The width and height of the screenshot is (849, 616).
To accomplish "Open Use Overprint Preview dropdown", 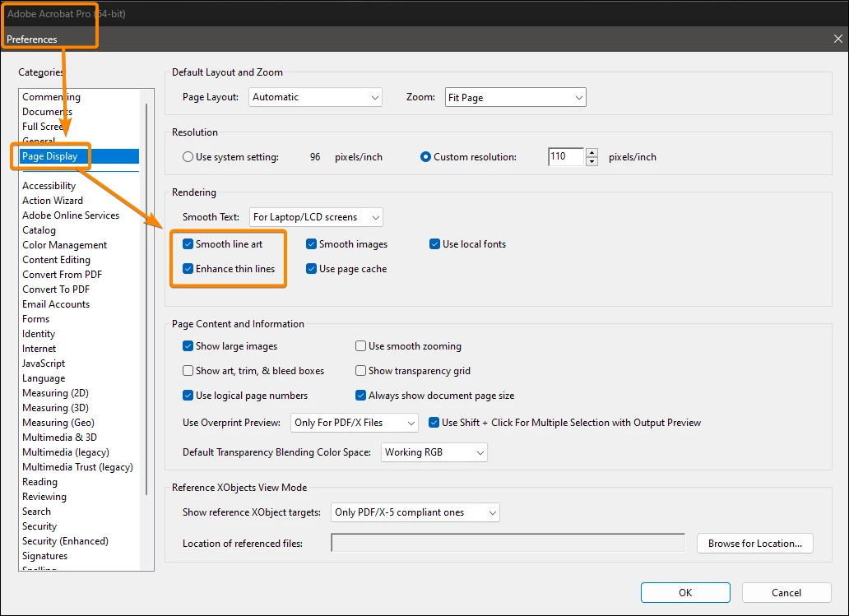I will [354, 423].
